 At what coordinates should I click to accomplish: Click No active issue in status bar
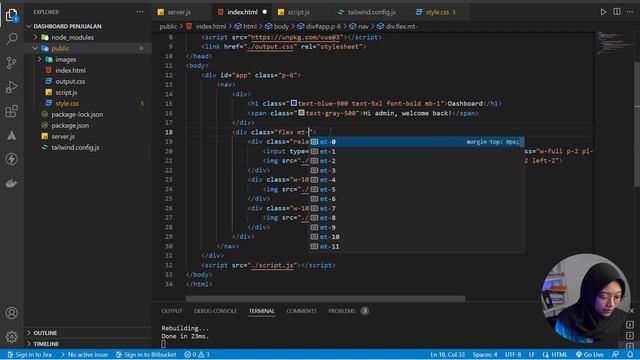[x=84, y=354]
